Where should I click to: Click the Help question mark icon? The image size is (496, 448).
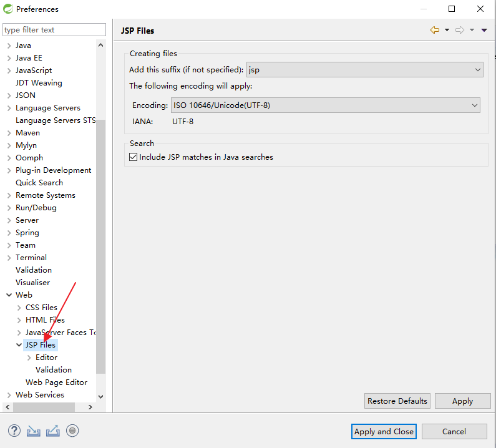(x=14, y=431)
